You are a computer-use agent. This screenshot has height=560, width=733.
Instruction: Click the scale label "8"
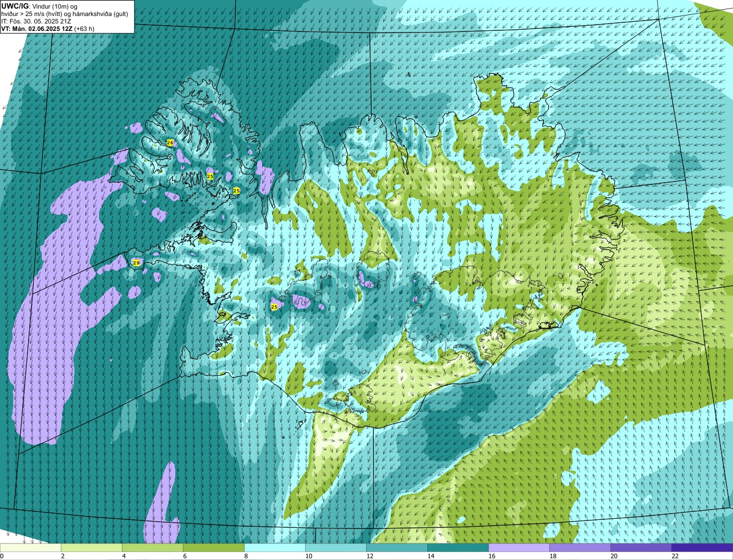coord(246,556)
